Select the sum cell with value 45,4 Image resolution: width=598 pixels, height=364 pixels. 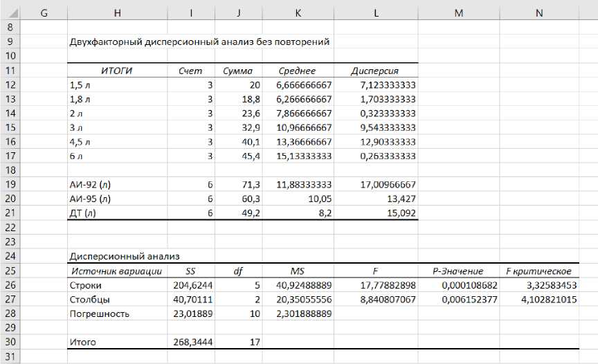[235, 156]
